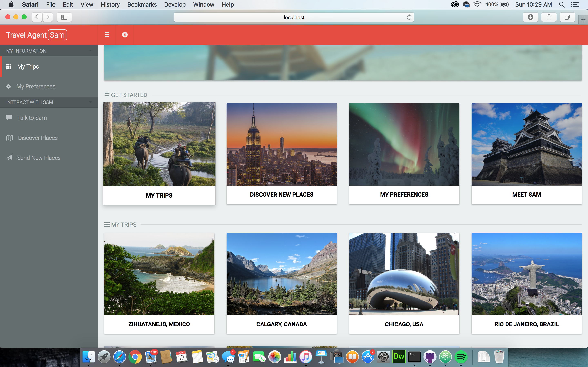Image resolution: width=588 pixels, height=367 pixels.
Task: Reload the localhost page
Action: point(409,17)
